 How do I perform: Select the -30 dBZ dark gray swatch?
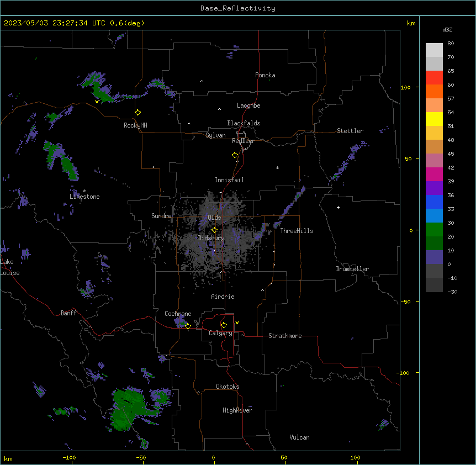tap(434, 285)
